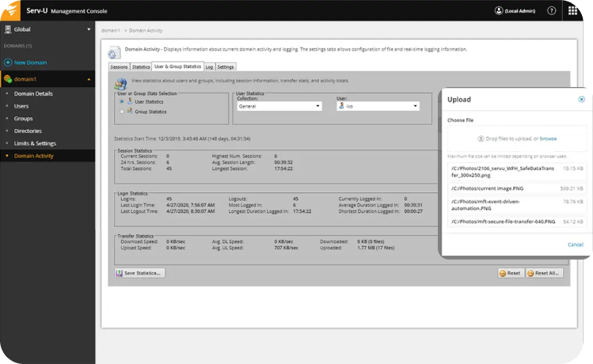
Task: Click the New Domain link
Action: point(31,63)
